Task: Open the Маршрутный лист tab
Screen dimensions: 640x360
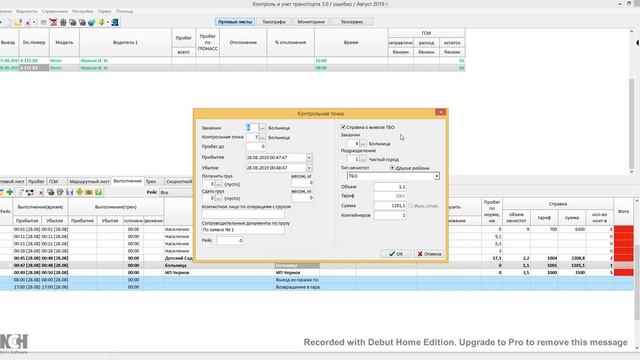Action: (x=89, y=181)
